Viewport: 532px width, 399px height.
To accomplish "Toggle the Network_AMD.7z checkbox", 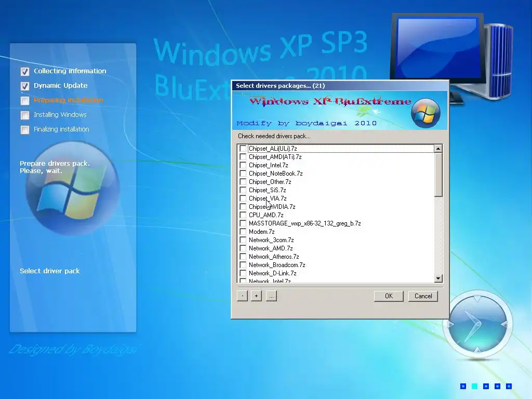I will click(x=243, y=248).
